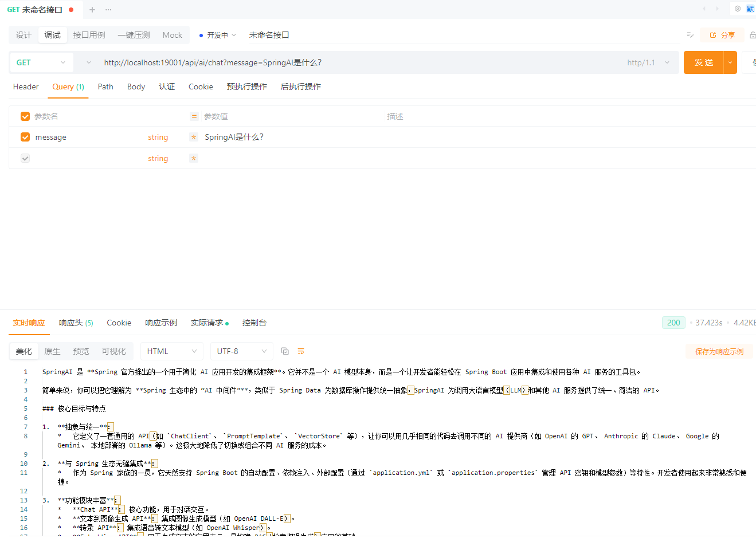This screenshot has width=756, height=538.
Task: Click 保存为响应示例 to save response example
Action: 719,351
